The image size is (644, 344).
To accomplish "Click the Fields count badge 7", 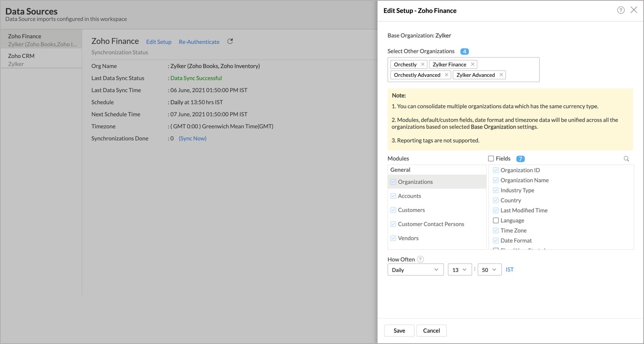I will point(520,159).
